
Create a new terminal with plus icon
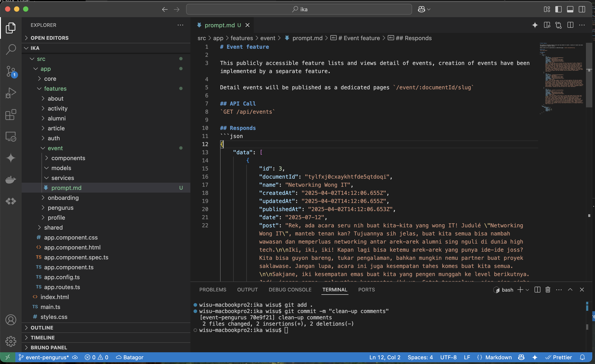point(520,290)
